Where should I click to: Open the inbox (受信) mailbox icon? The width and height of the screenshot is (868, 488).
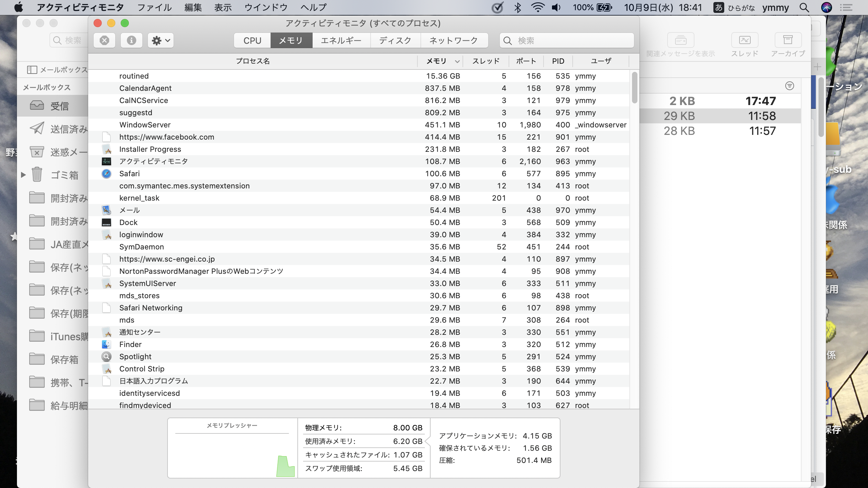coord(37,106)
